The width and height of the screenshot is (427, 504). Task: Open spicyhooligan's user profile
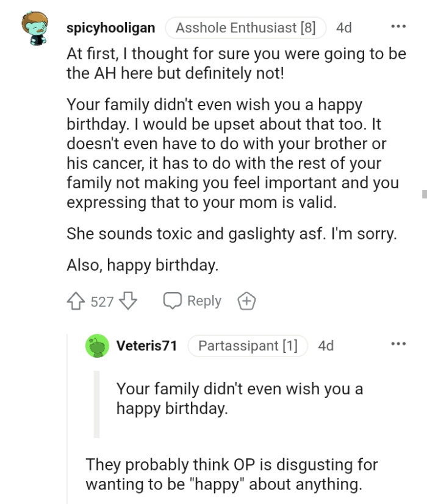click(112, 27)
